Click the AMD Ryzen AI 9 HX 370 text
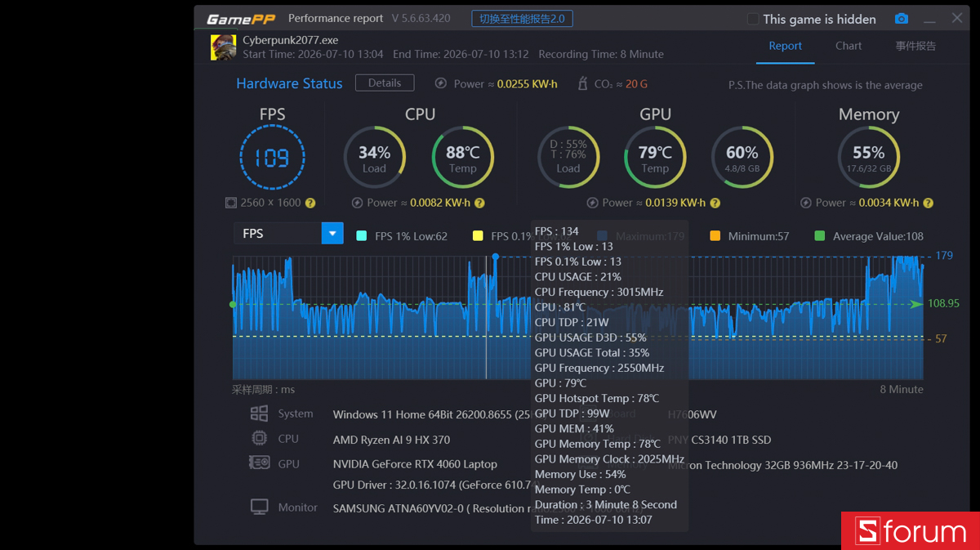Viewport: 980px width, 550px height. (391, 440)
